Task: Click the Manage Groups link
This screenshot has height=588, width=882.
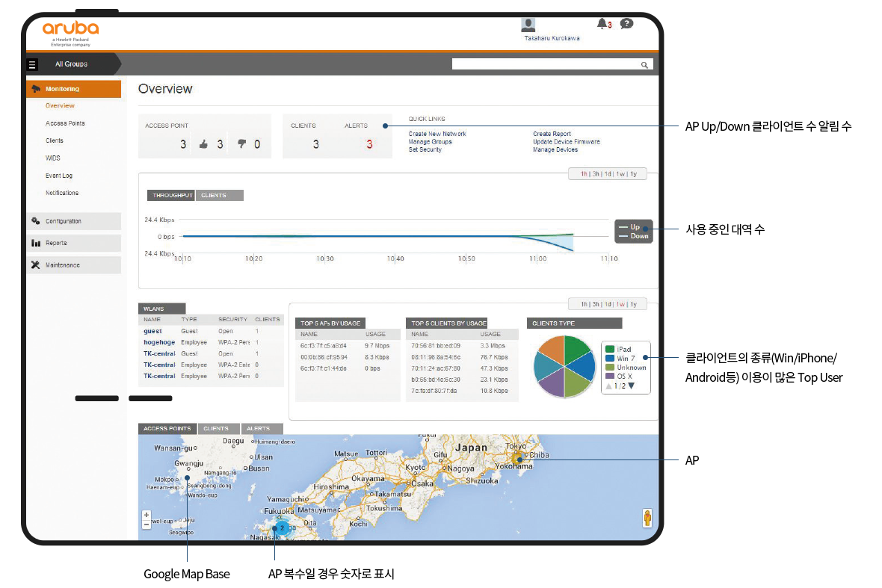Action: [431, 142]
